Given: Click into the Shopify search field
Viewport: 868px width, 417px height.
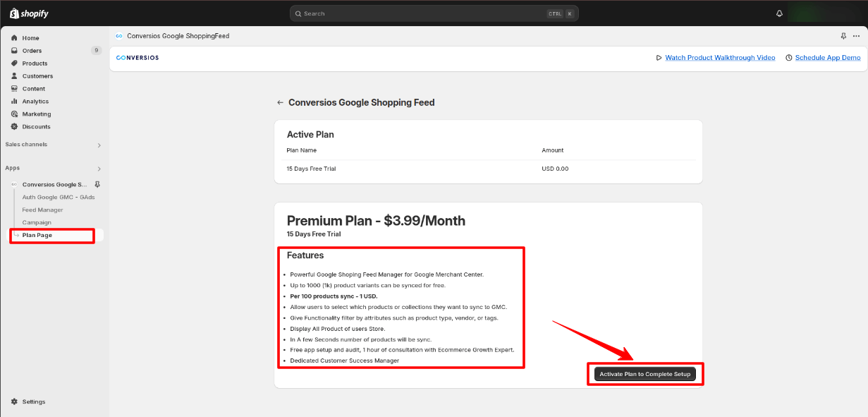Looking at the screenshot, I should 434,13.
